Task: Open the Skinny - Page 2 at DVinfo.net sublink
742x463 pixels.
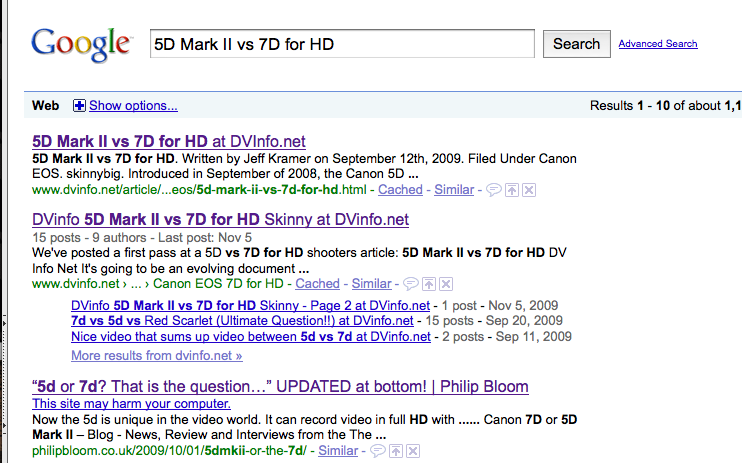Action: tap(250, 305)
